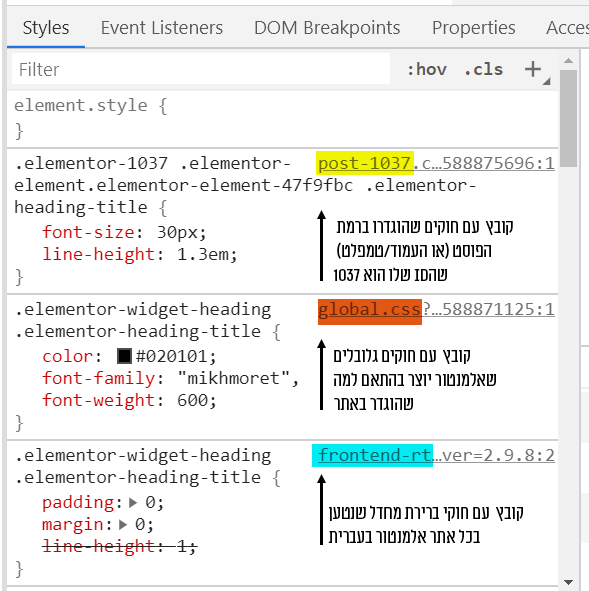This screenshot has width=589, height=591.
Task: Open the DOM Breakpoints tab
Action: [327, 28]
